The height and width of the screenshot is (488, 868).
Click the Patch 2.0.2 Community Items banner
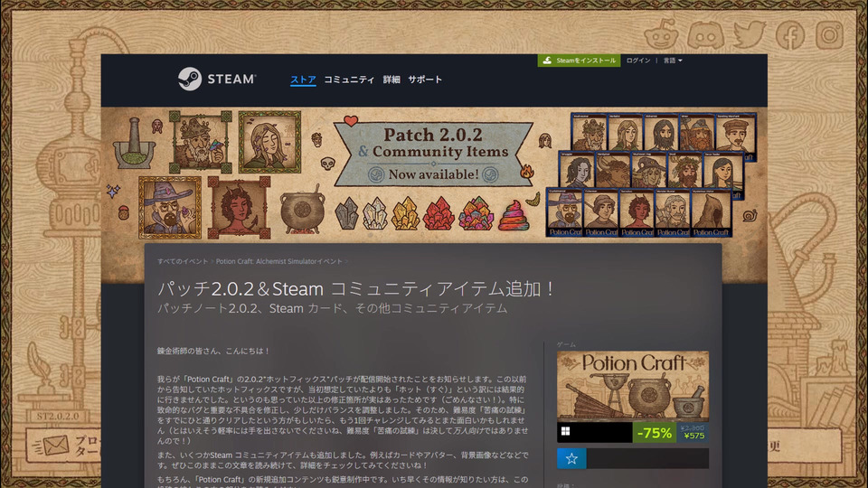(433, 154)
